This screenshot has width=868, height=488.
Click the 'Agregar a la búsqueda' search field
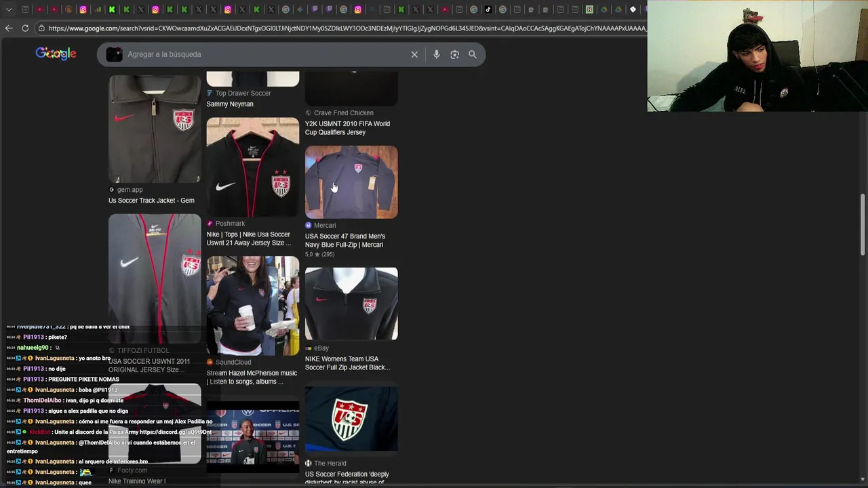click(x=264, y=54)
